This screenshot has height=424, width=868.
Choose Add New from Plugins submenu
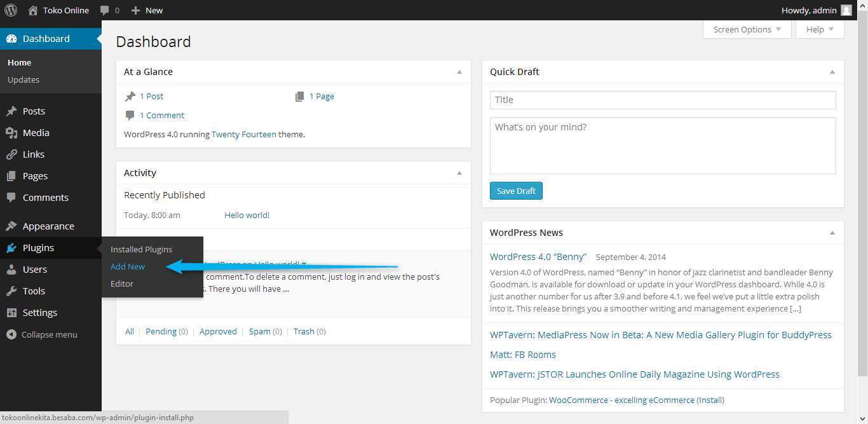tap(128, 266)
